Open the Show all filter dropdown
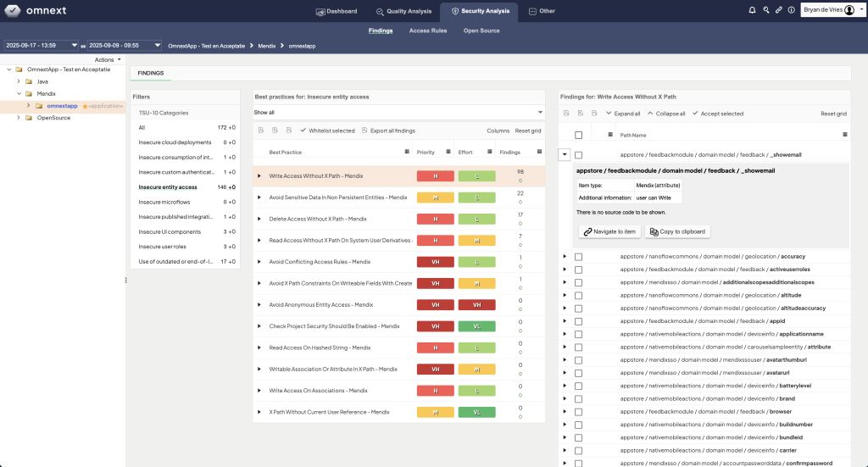Image resolution: width=868 pixels, height=467 pixels. tap(398, 113)
